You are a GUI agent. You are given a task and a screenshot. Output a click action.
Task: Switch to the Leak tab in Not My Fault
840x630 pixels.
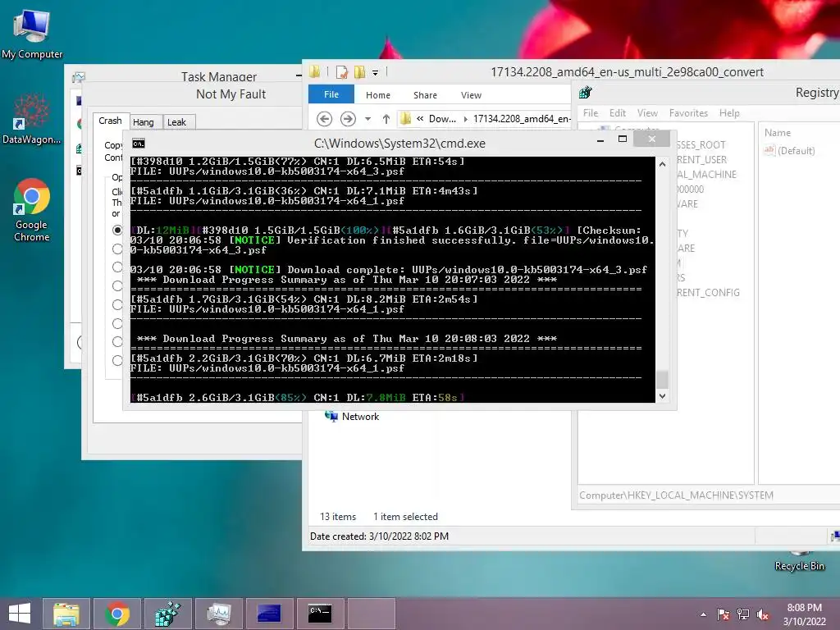point(177,122)
